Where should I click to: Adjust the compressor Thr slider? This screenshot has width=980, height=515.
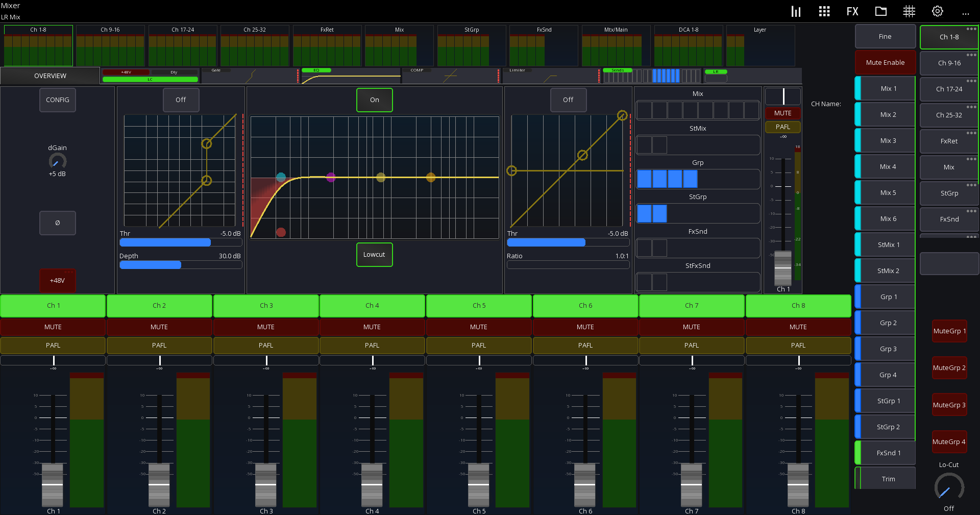click(568, 242)
